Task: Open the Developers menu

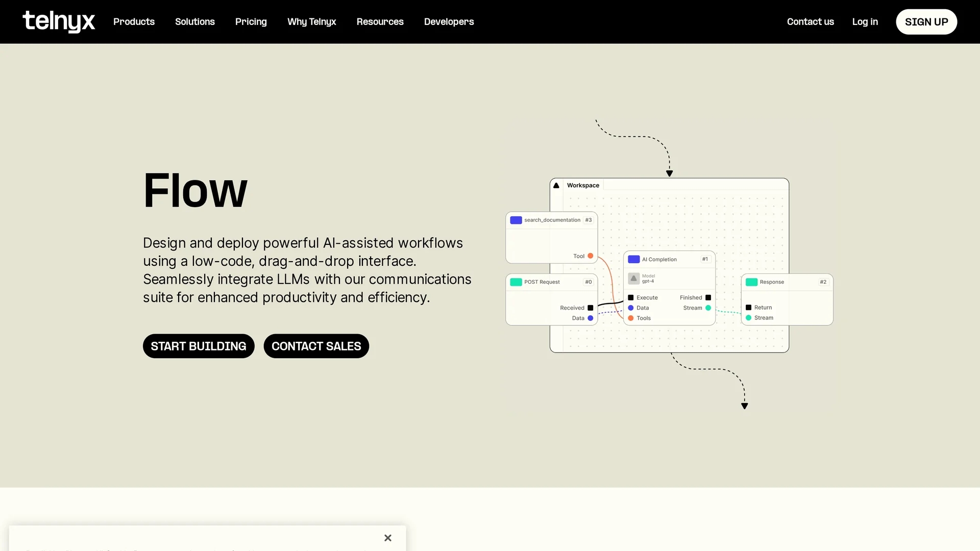Action: click(x=449, y=21)
